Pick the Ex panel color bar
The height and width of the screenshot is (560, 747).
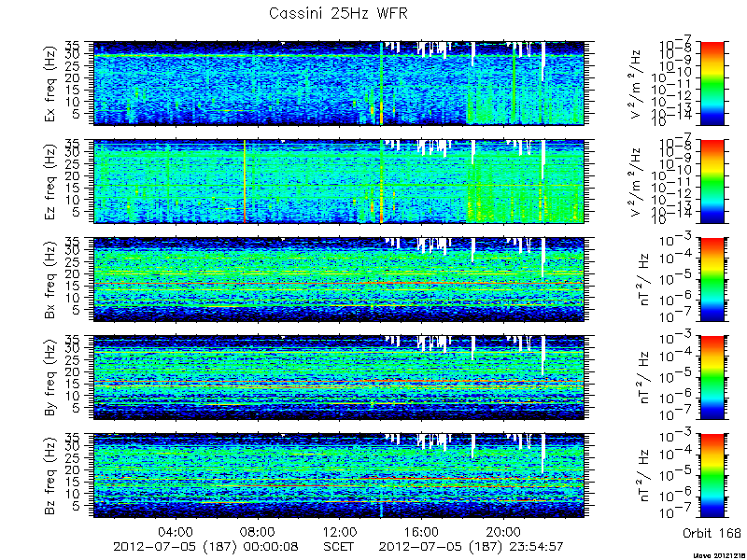click(x=712, y=83)
